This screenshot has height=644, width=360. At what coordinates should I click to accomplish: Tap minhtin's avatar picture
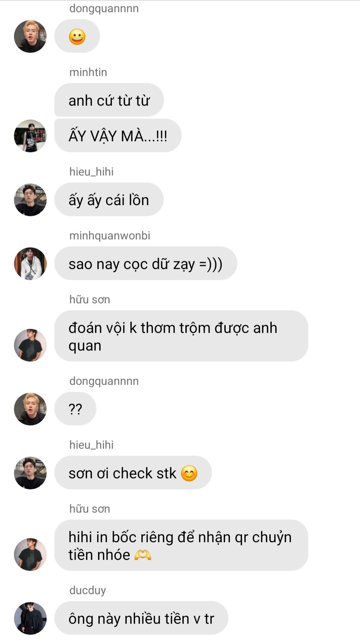[x=30, y=136]
